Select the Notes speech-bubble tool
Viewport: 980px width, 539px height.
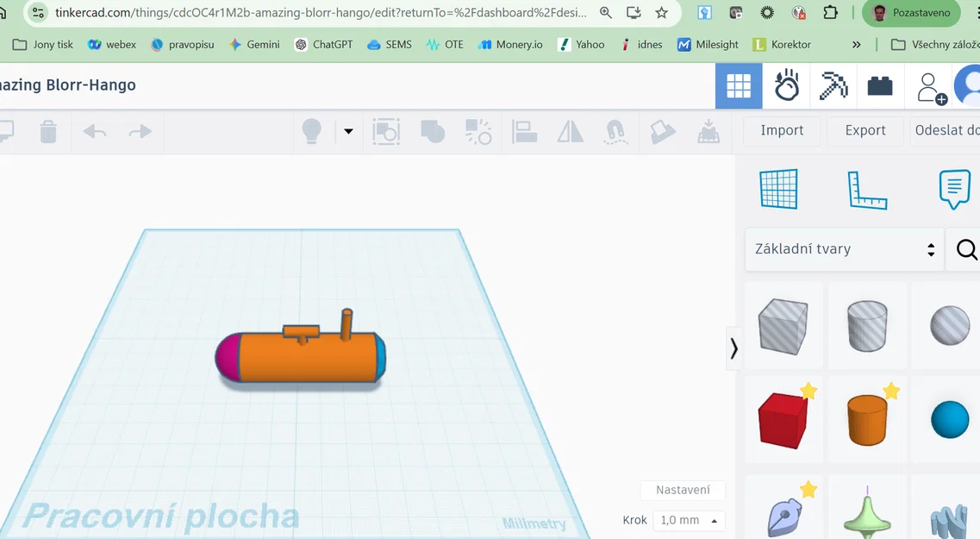pos(954,190)
